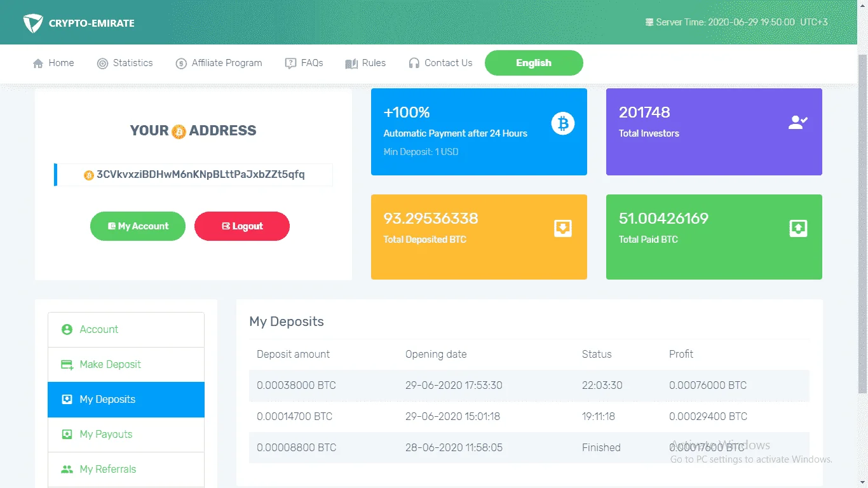Click the 29-06-2020 15:01:18 opening date

[x=452, y=417]
